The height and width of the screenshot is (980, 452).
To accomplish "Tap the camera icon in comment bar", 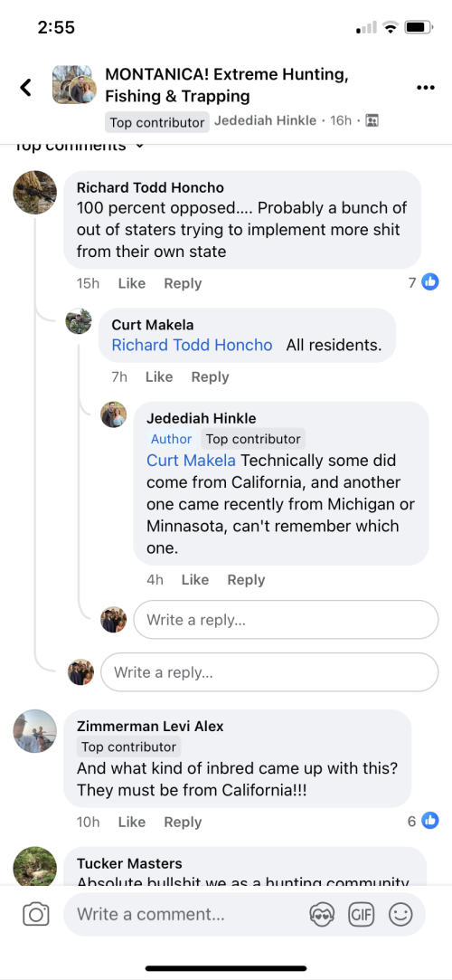I will (35, 915).
